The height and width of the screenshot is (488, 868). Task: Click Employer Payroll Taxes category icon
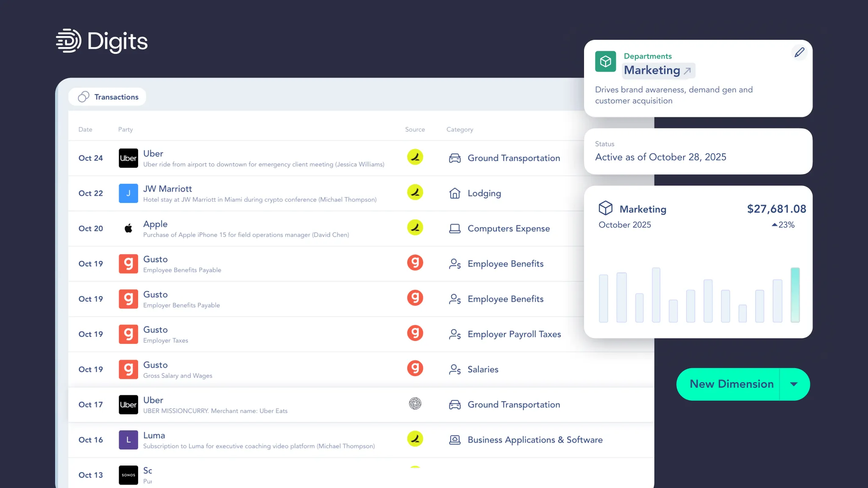(x=456, y=334)
